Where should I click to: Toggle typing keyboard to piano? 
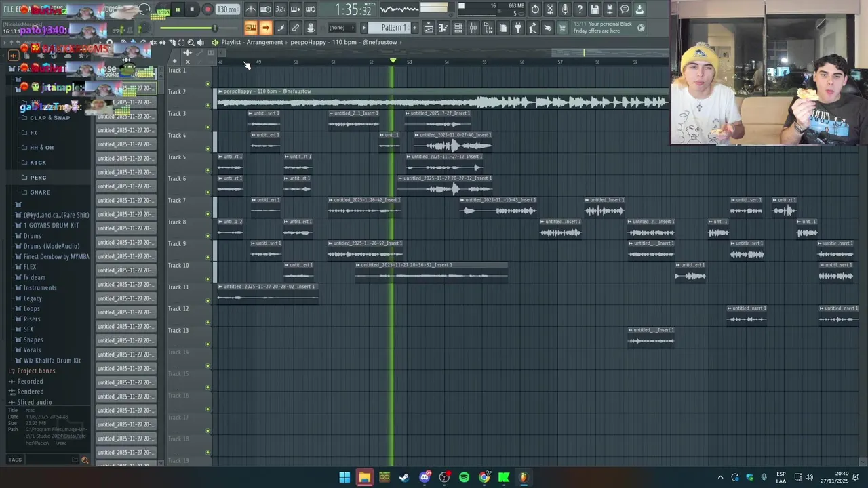[251, 28]
